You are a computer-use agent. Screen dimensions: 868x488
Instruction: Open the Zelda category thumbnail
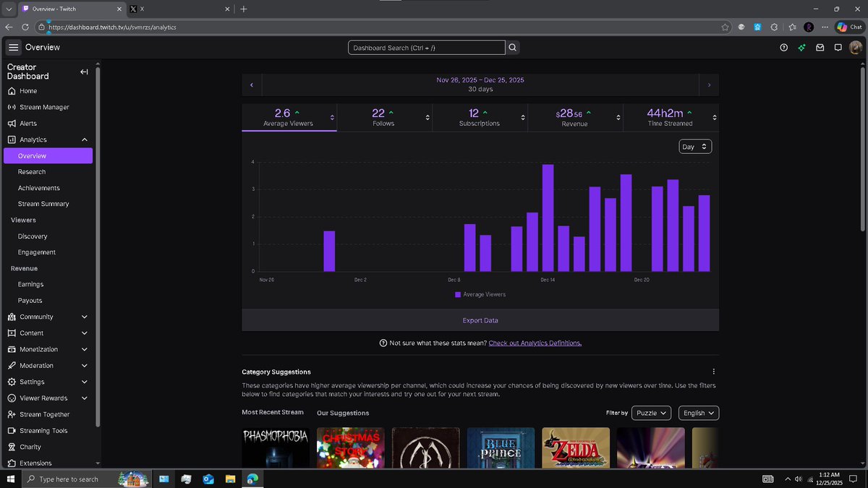(x=576, y=447)
